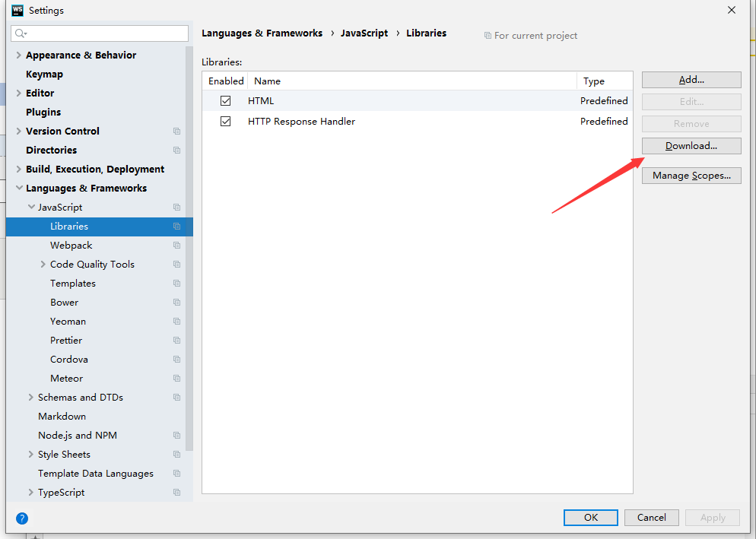The width and height of the screenshot is (756, 539).
Task: Click the Enabled column header
Action: pos(226,81)
